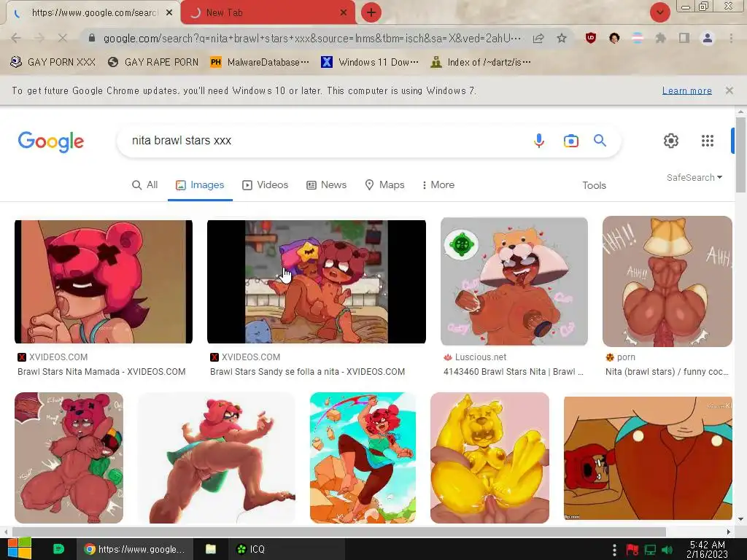Click the red flag tray icon
The image size is (747, 560).
point(632,550)
